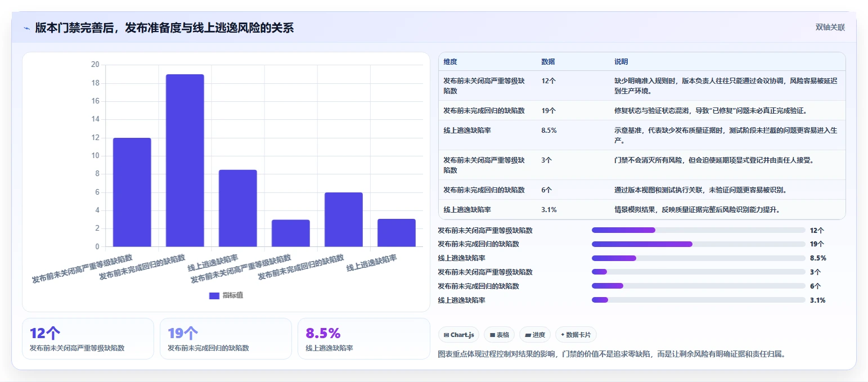
Task: Click the Chart.js chip
Action: pos(458,335)
